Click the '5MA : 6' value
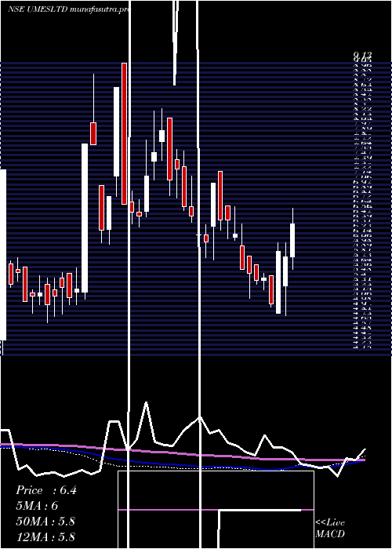 [x=37, y=506]
